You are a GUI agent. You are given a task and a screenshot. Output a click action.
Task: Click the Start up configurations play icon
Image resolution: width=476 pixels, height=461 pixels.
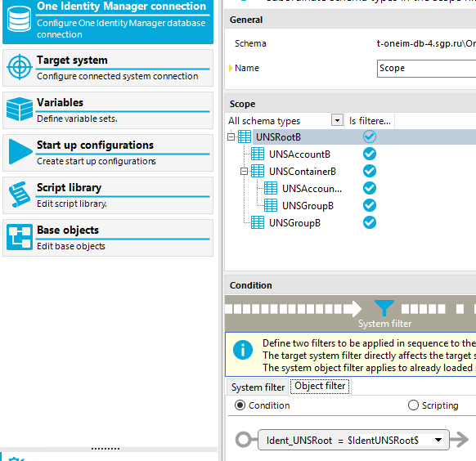pyautogui.click(x=20, y=151)
